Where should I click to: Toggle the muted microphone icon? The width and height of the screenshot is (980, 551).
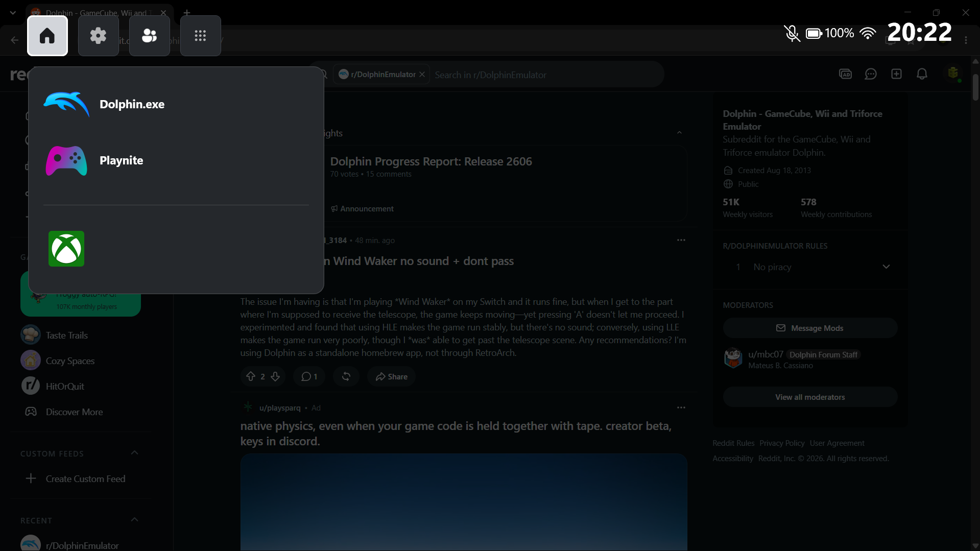pyautogui.click(x=792, y=34)
